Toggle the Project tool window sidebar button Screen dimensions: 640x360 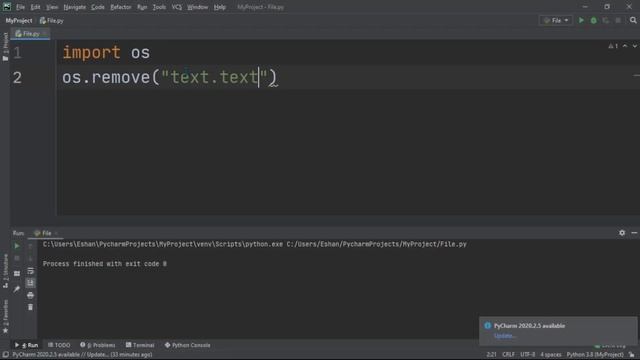(5, 47)
